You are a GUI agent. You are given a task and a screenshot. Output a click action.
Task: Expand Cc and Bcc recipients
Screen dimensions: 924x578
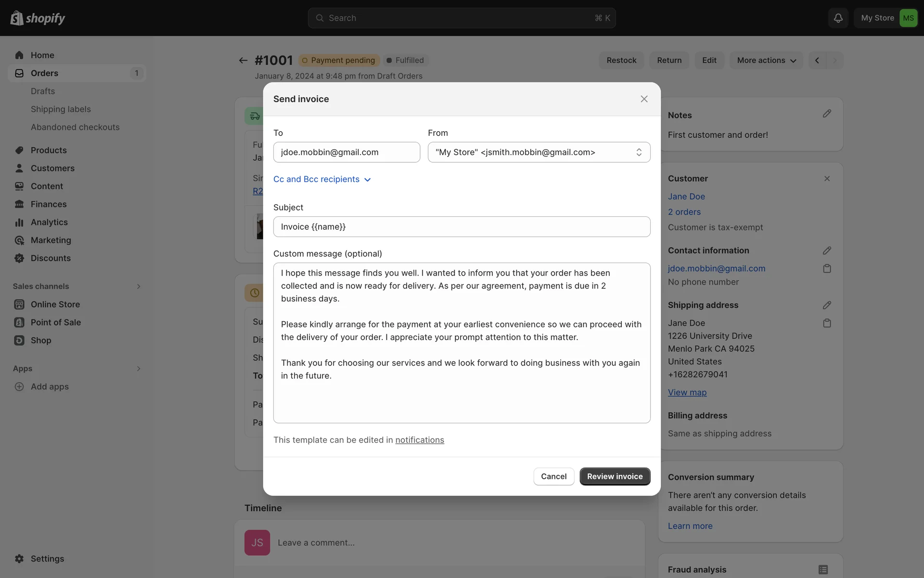tap(322, 179)
